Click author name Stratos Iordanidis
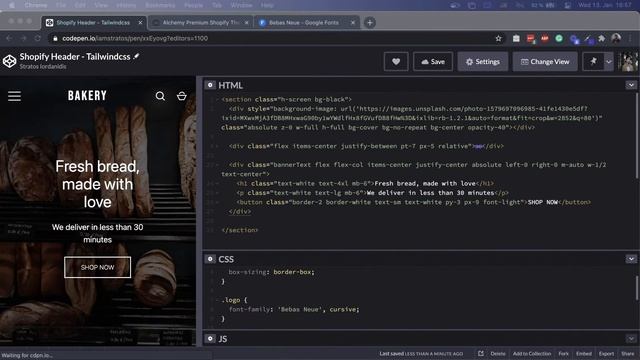The height and width of the screenshot is (360, 640). 43,67
